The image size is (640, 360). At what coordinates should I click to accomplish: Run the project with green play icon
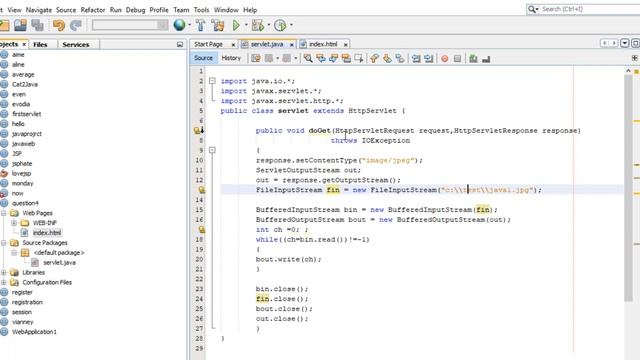[236, 25]
